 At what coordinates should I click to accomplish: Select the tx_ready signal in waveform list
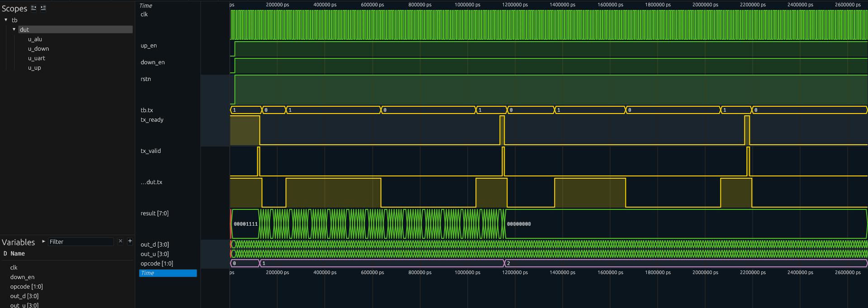tap(152, 119)
